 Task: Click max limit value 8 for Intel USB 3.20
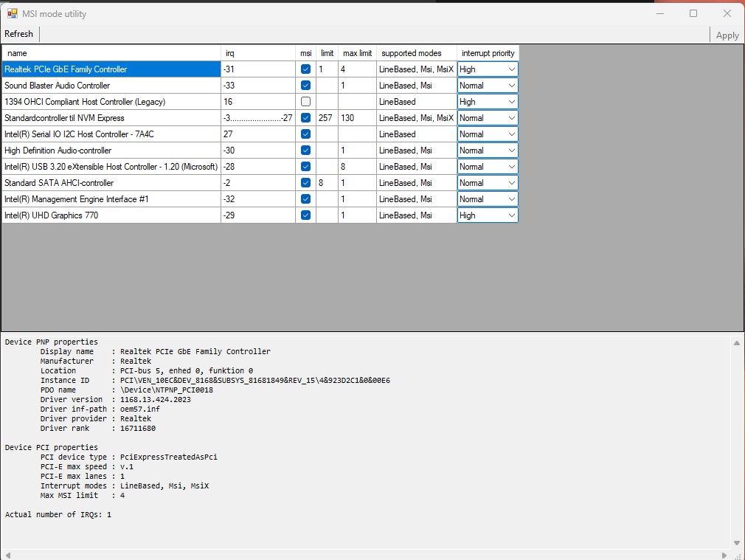(357, 167)
